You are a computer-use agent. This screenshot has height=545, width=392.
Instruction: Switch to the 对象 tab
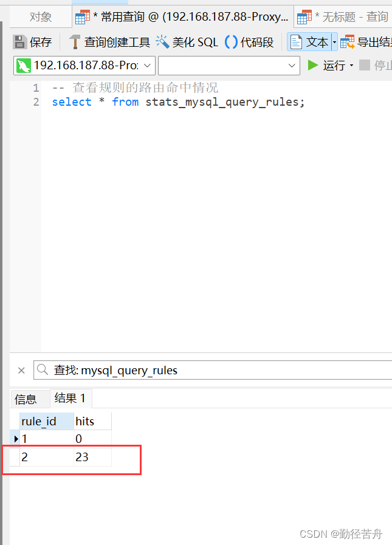point(41,16)
